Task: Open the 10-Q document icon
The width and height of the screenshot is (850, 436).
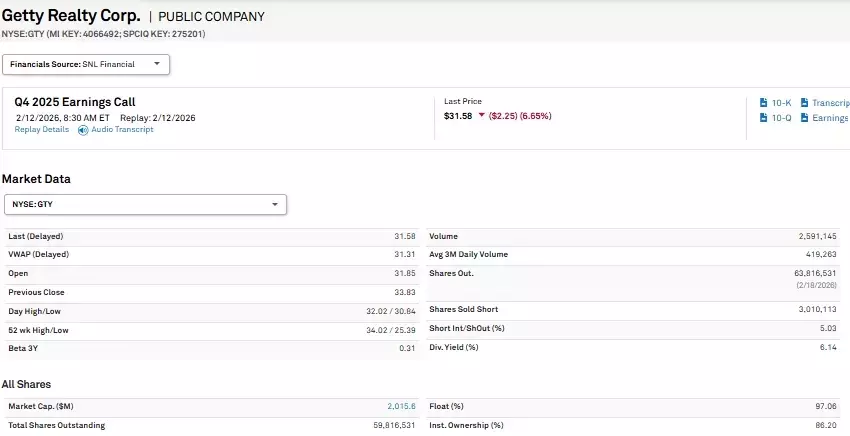Action: click(764, 118)
